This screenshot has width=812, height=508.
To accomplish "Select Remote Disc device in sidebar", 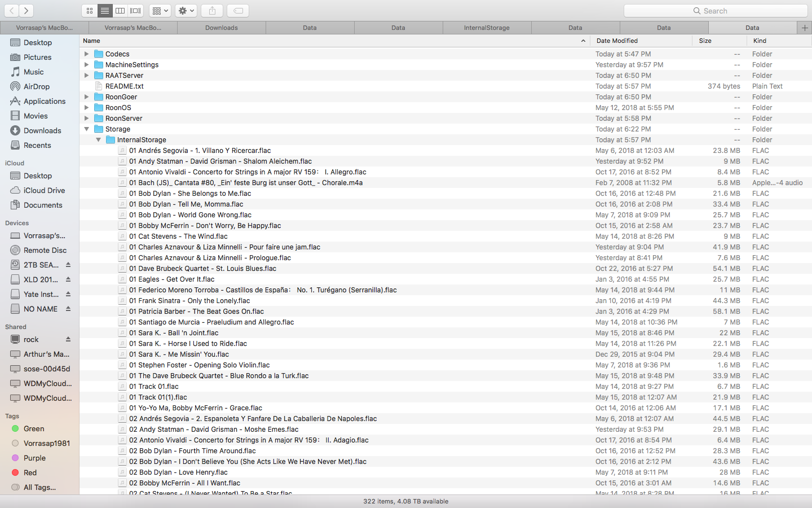I will (x=45, y=250).
